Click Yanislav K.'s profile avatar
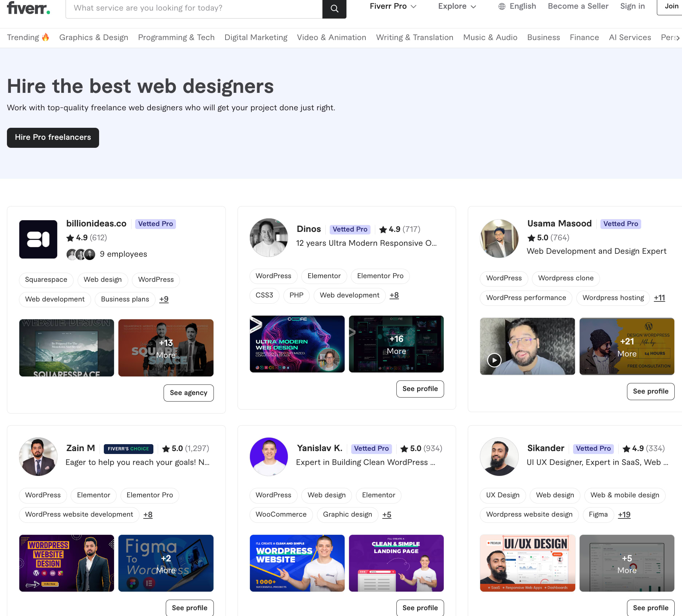 [269, 457]
